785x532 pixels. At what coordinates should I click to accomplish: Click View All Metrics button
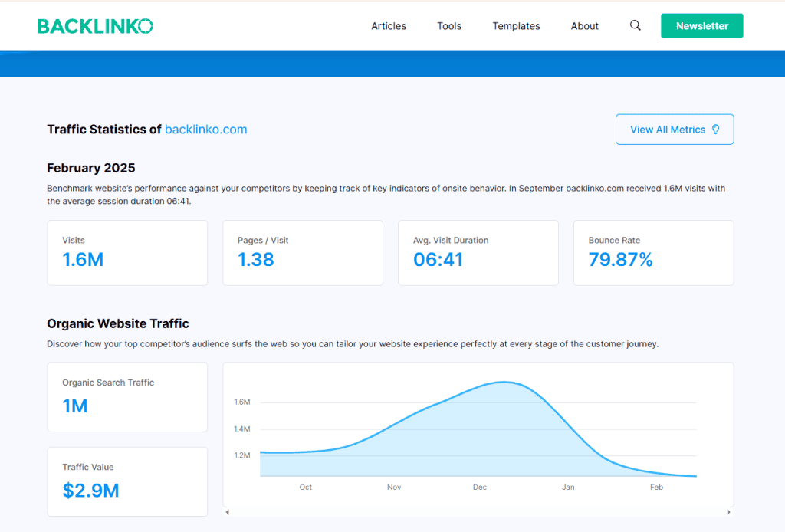point(675,130)
